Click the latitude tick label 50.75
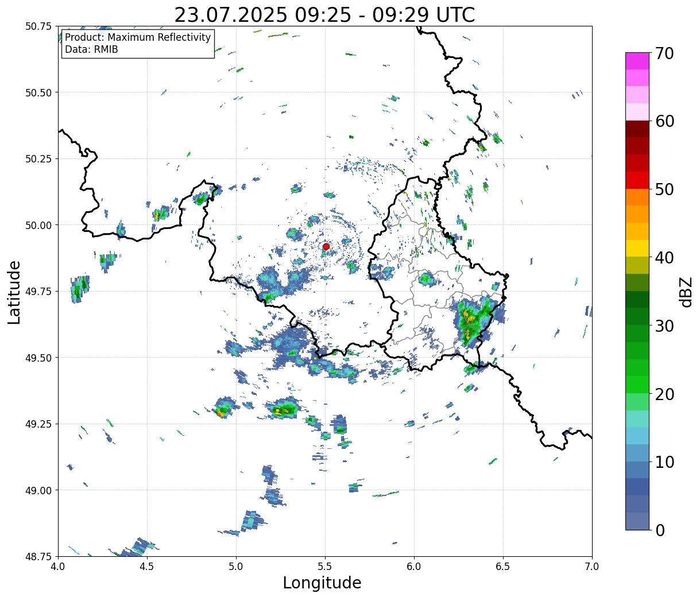Screen dimensions: 700x597 click(38, 26)
